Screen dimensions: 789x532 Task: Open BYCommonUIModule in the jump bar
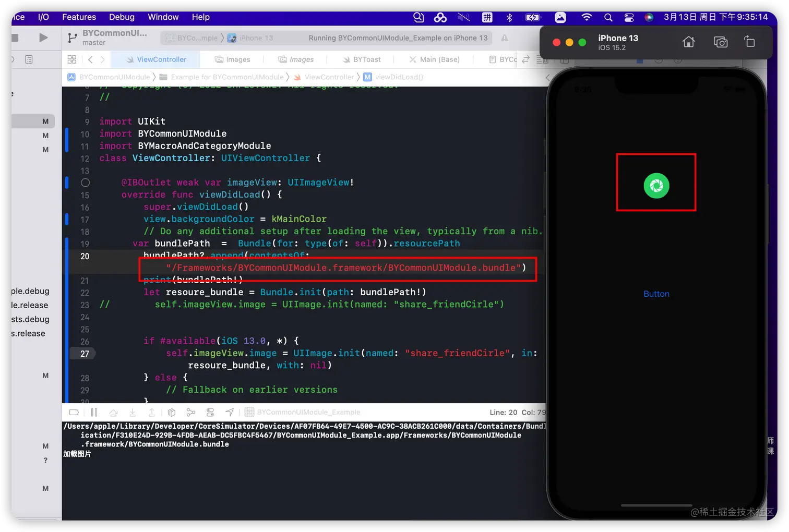click(109, 77)
